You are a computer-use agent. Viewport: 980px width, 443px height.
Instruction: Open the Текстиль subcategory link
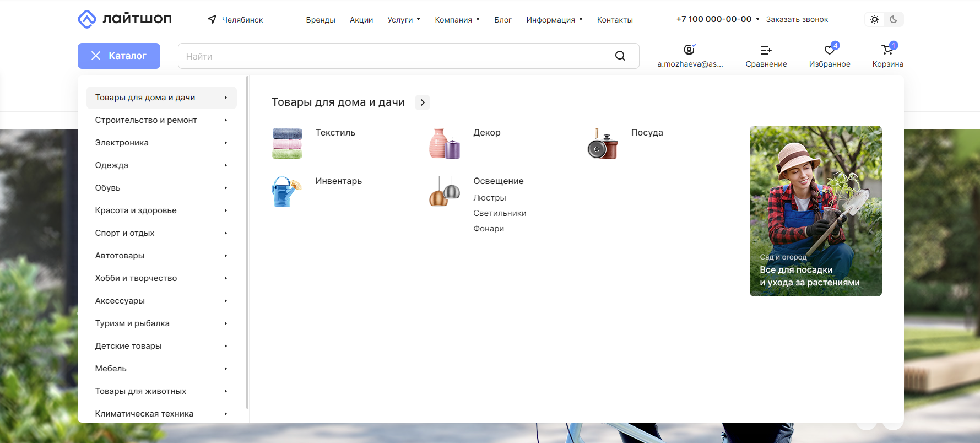coord(335,133)
